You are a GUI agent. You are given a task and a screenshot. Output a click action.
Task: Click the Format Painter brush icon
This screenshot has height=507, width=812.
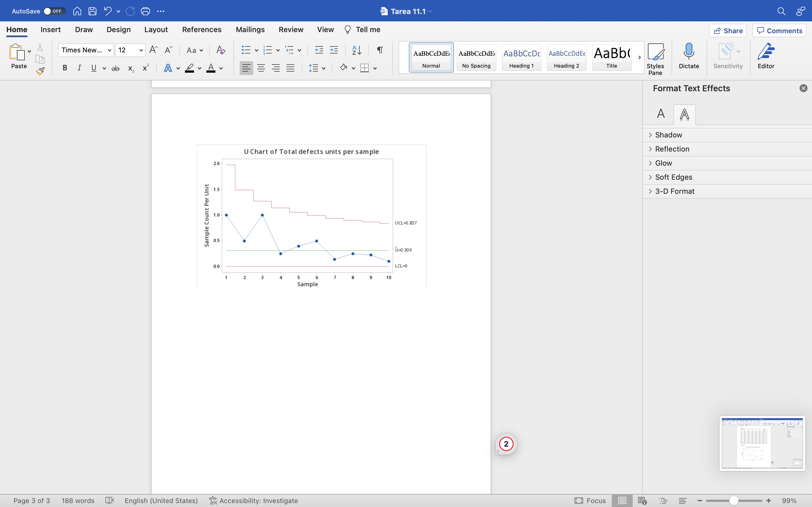(40, 71)
